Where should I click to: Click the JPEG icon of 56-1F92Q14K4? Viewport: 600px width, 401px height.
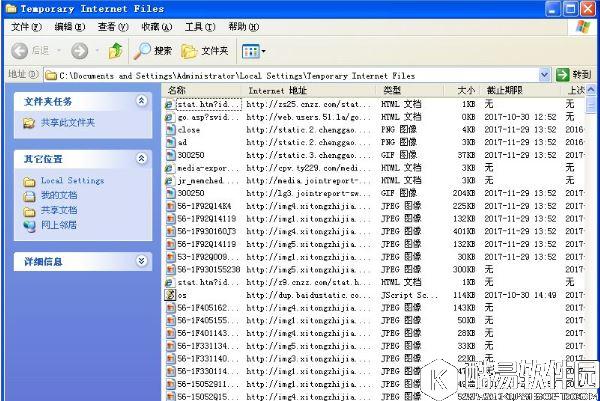click(170, 206)
